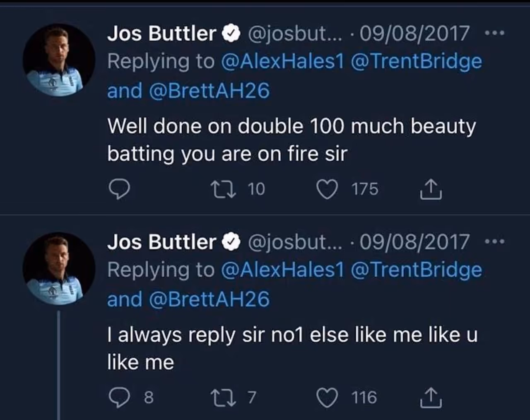Reply to the 'I always reply sir' tweet
530x420 pixels.
(x=119, y=398)
